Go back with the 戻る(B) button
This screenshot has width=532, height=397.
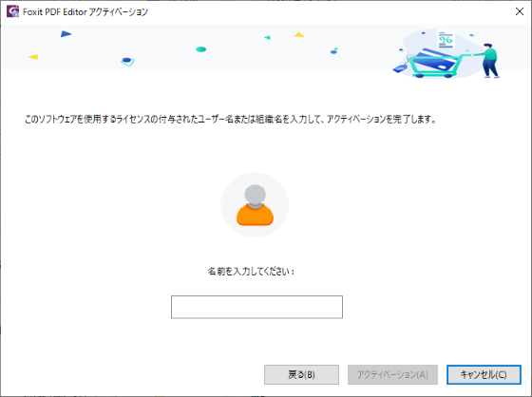(301, 374)
